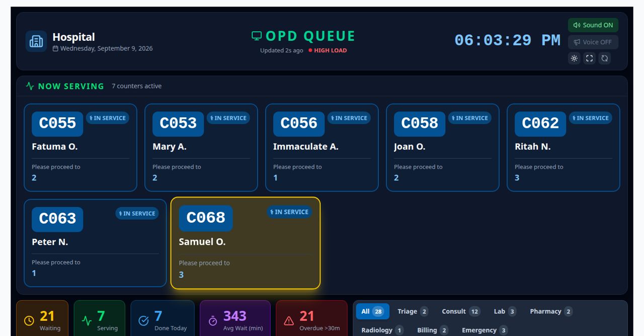Click the patient name Immaculate A.
The height and width of the screenshot is (336, 644).
click(x=306, y=147)
